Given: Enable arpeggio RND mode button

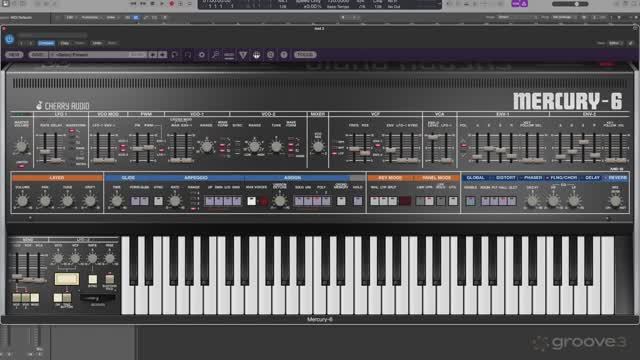Looking at the screenshot, I should click(x=236, y=201).
